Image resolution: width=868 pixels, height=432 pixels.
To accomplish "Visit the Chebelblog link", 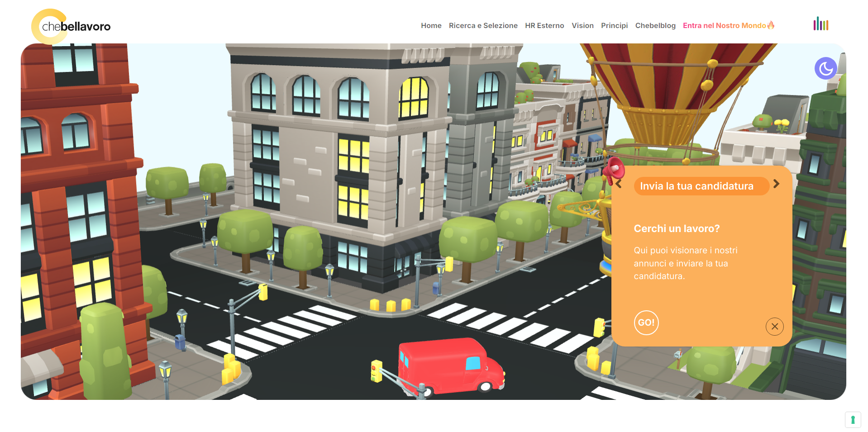I will tap(655, 26).
